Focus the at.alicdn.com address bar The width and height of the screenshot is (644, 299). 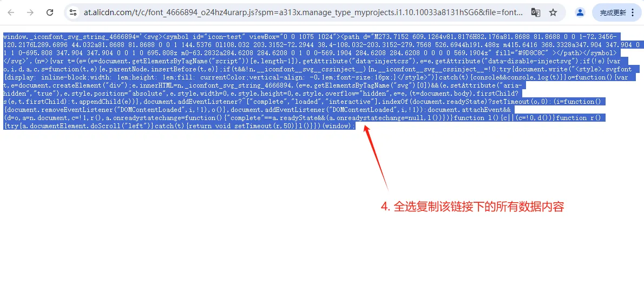coord(304,13)
